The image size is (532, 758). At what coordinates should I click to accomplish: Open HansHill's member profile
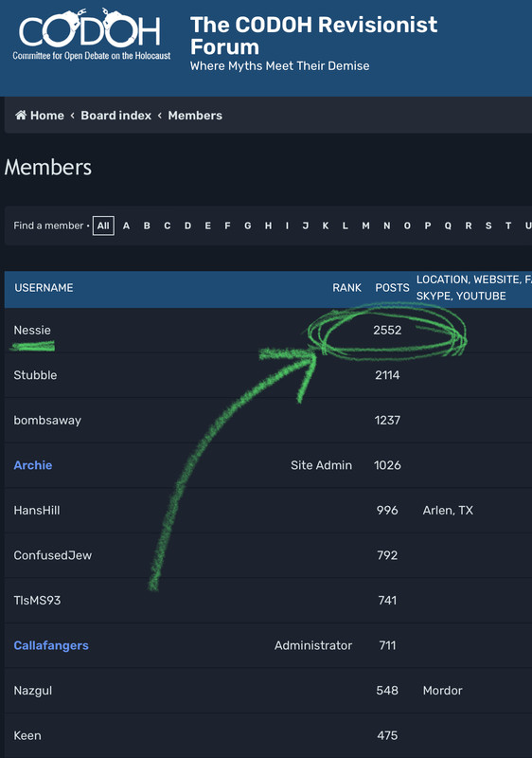[37, 510]
